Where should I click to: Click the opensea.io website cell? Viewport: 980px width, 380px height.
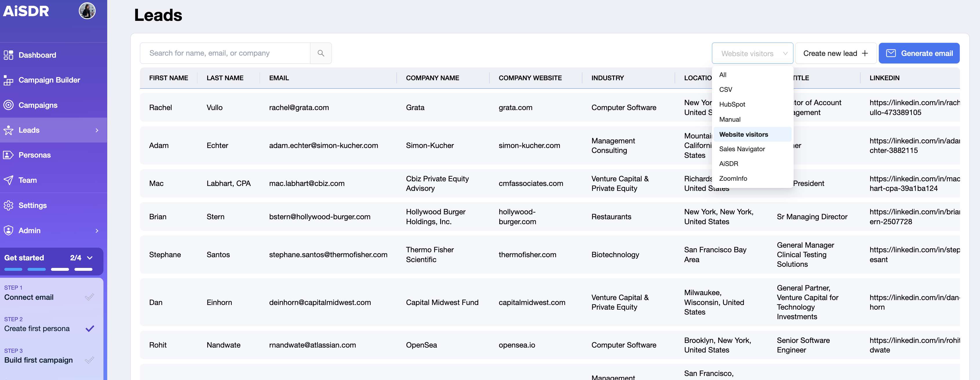coord(517,345)
